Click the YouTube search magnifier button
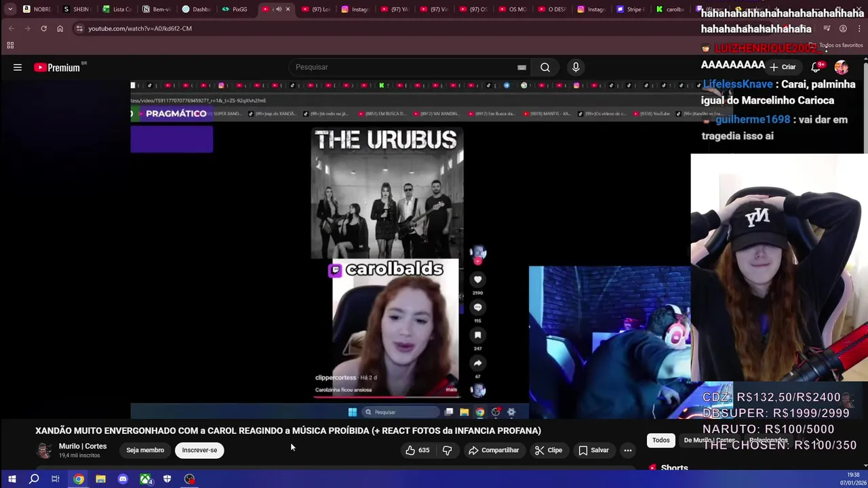Screen dimensions: 868x488 pyautogui.click(x=545, y=67)
